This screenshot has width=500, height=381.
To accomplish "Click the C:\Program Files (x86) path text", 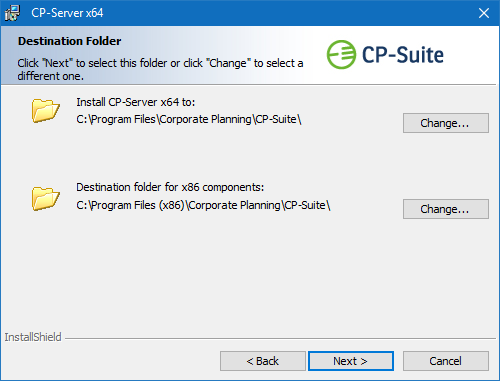I will pyautogui.click(x=203, y=205).
